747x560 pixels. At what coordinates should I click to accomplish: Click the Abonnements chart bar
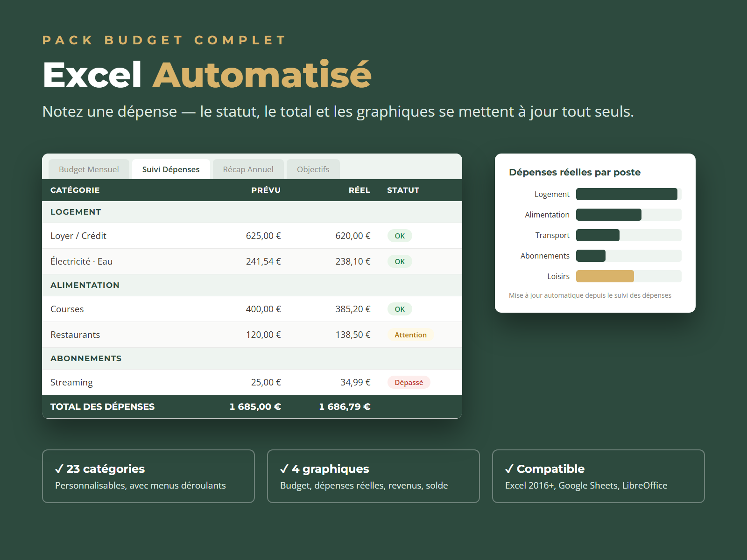pos(591,256)
